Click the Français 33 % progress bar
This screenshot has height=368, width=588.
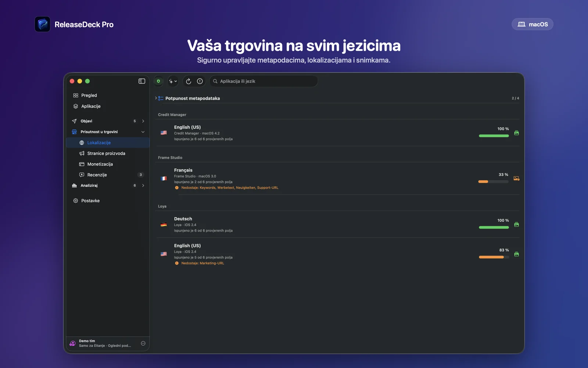coord(493,181)
